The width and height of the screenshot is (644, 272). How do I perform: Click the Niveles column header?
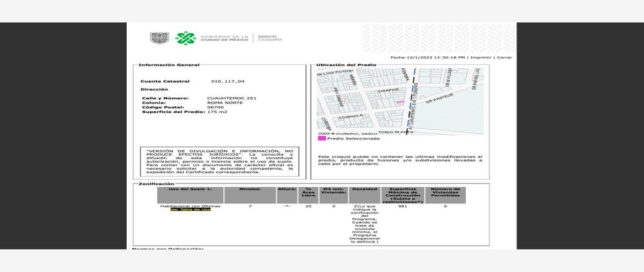(250, 195)
